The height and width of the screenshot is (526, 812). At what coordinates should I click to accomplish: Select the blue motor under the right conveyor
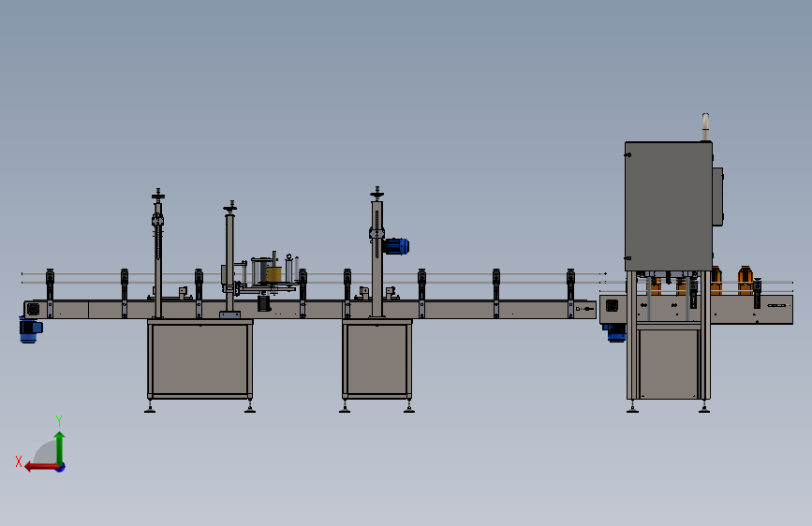(x=614, y=332)
